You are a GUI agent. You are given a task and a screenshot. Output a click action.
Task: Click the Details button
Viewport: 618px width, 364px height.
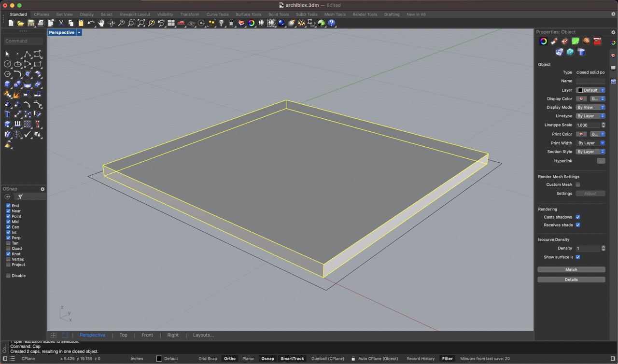[571, 280]
